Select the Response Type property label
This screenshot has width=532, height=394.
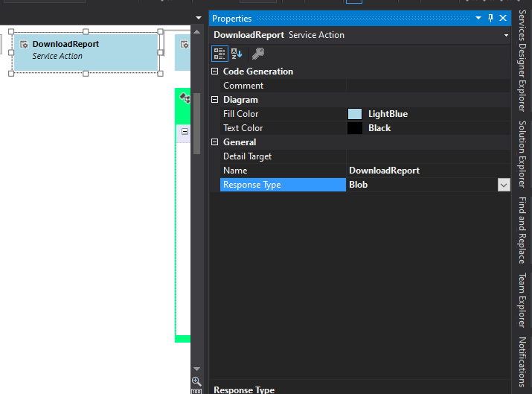pos(283,185)
